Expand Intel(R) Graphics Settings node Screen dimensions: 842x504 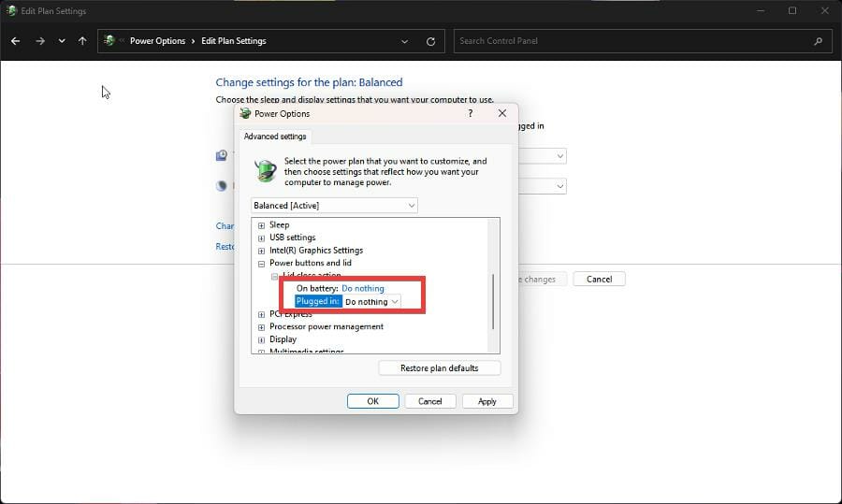coord(262,251)
